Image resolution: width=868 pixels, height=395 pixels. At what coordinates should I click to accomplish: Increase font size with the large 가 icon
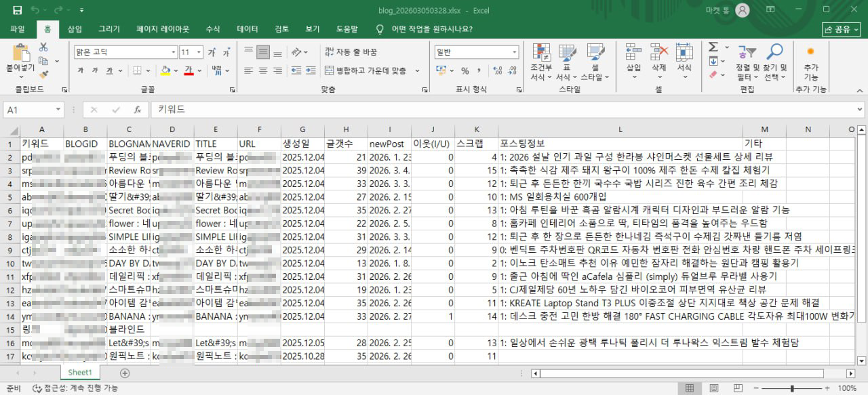(x=212, y=52)
